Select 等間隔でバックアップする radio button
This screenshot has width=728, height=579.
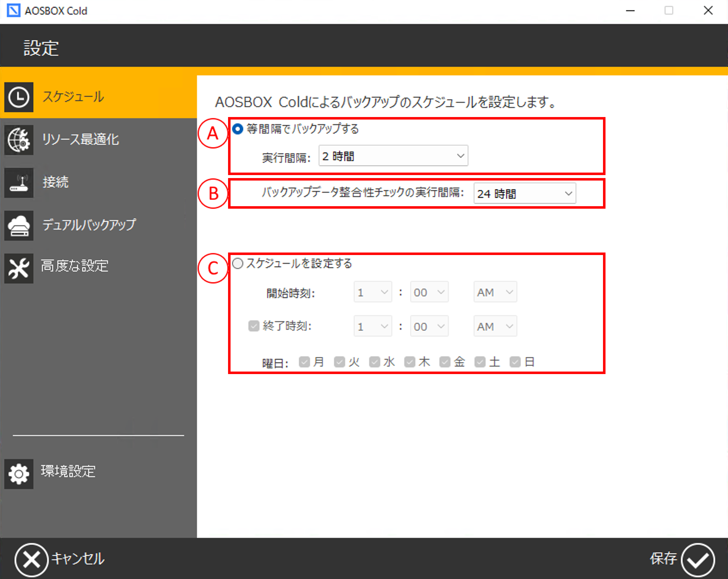238,129
